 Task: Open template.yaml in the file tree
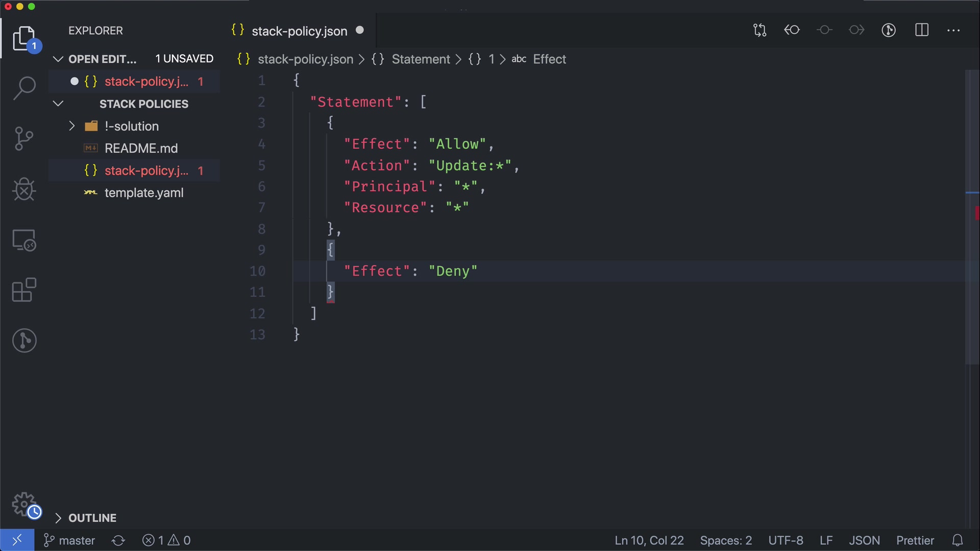pyautogui.click(x=143, y=193)
